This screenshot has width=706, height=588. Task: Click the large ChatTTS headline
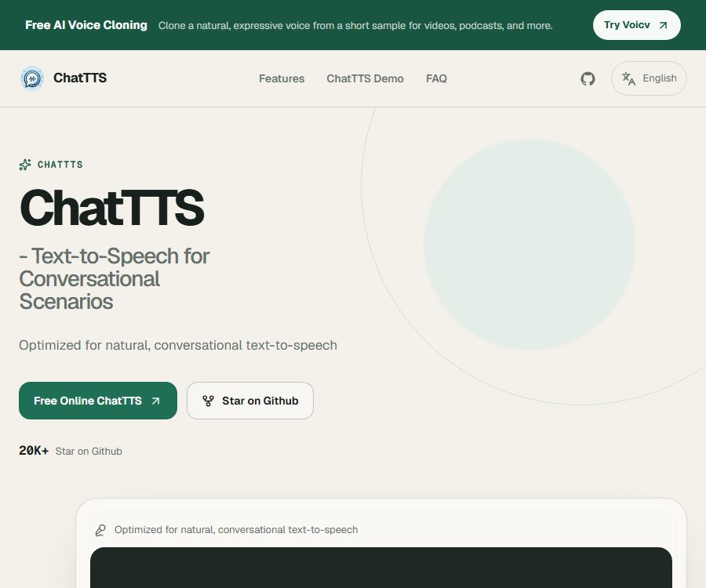click(x=111, y=208)
